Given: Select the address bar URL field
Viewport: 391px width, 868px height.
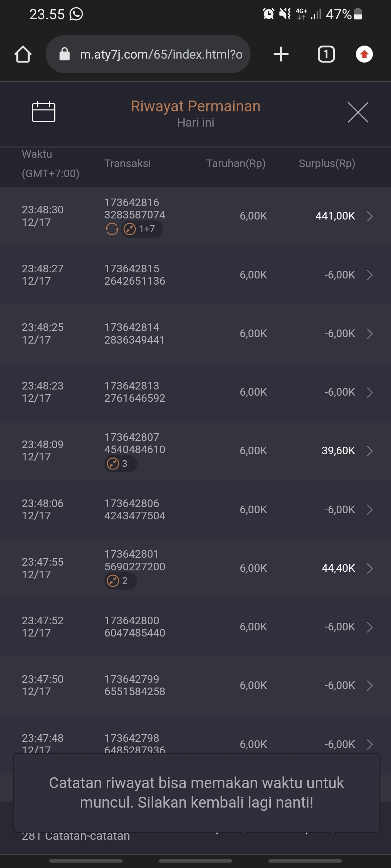Looking at the screenshot, I should [161, 54].
